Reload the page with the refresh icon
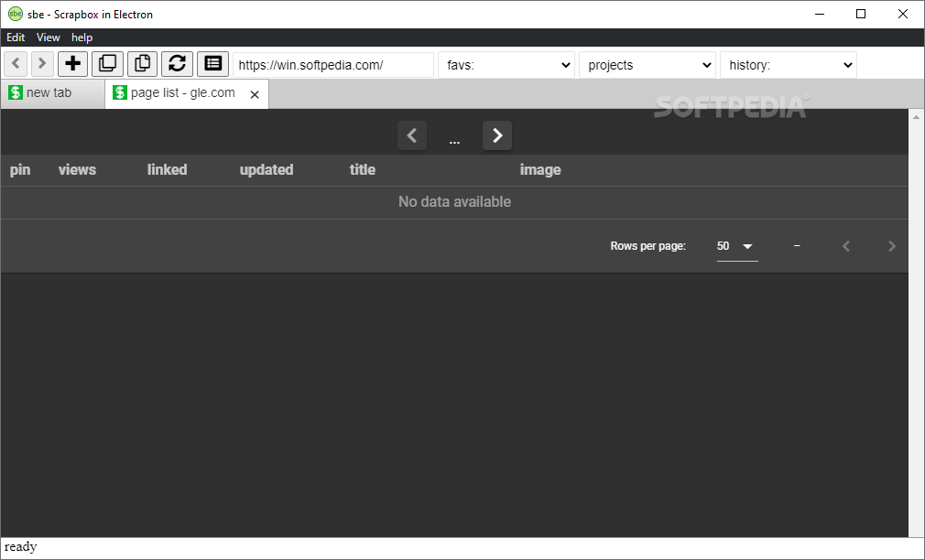Screen dimensions: 925x560 (177, 64)
